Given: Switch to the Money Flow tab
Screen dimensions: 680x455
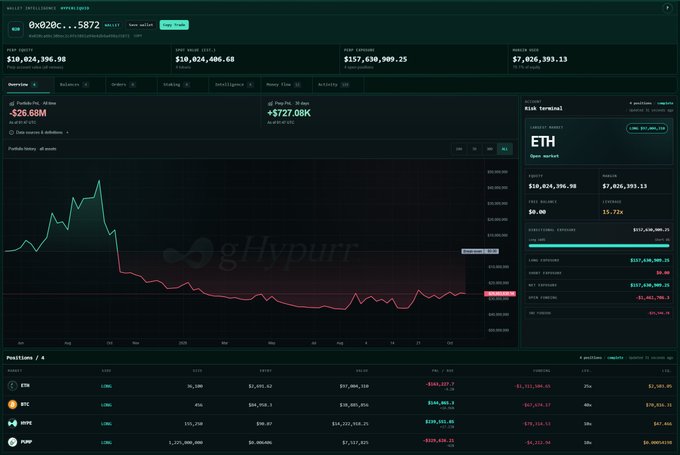Looking at the screenshot, I should tap(283, 85).
